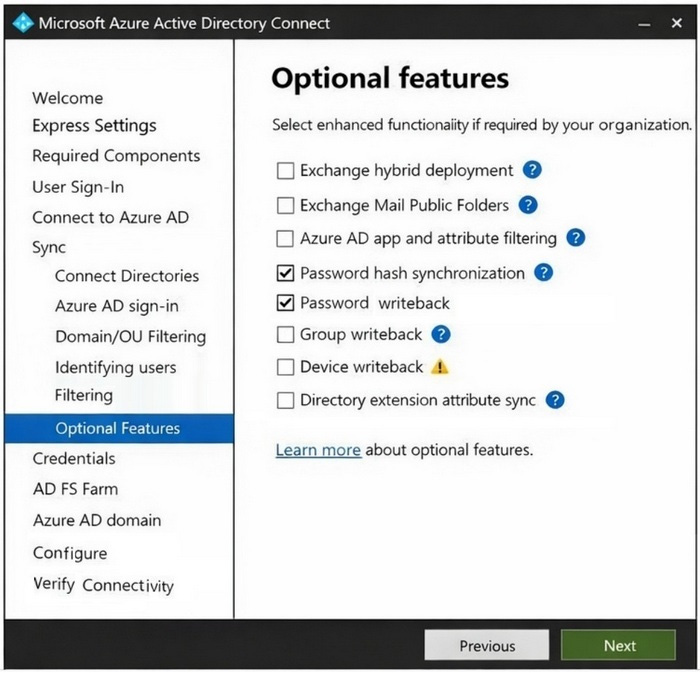Viewport: 700px width, 673px height.
Task: Enable Exchange Mail Public Folders checkbox
Action: (285, 206)
